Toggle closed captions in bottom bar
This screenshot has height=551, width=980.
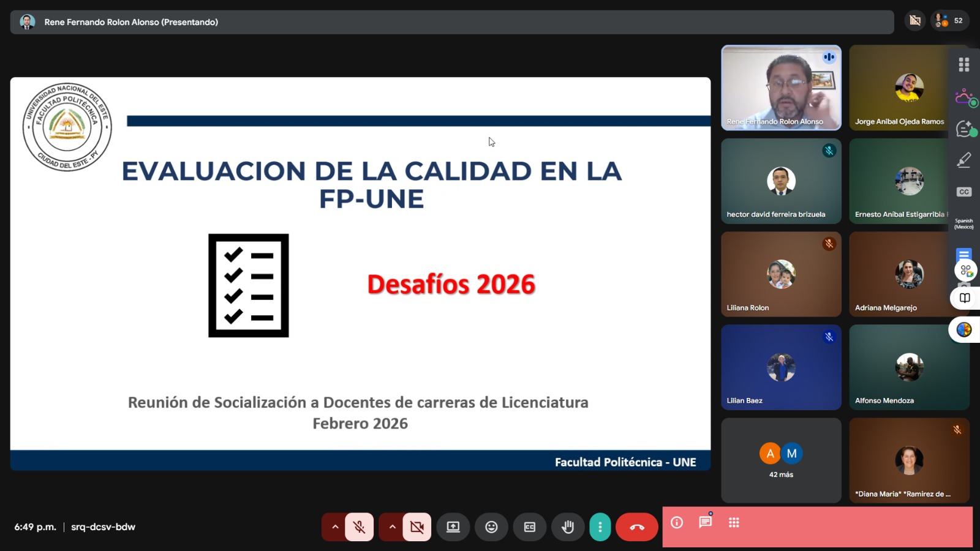530,527
